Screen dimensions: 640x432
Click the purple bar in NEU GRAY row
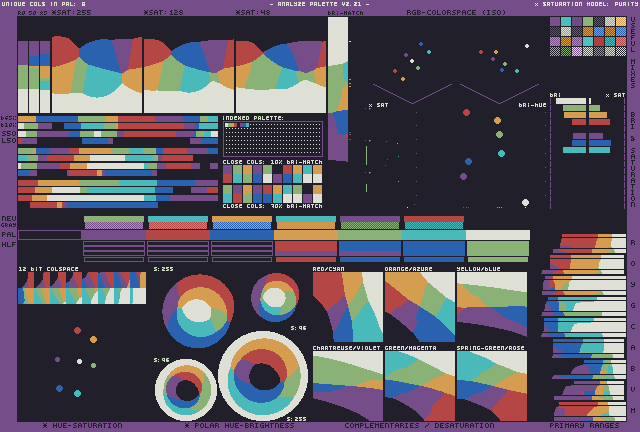370,219
